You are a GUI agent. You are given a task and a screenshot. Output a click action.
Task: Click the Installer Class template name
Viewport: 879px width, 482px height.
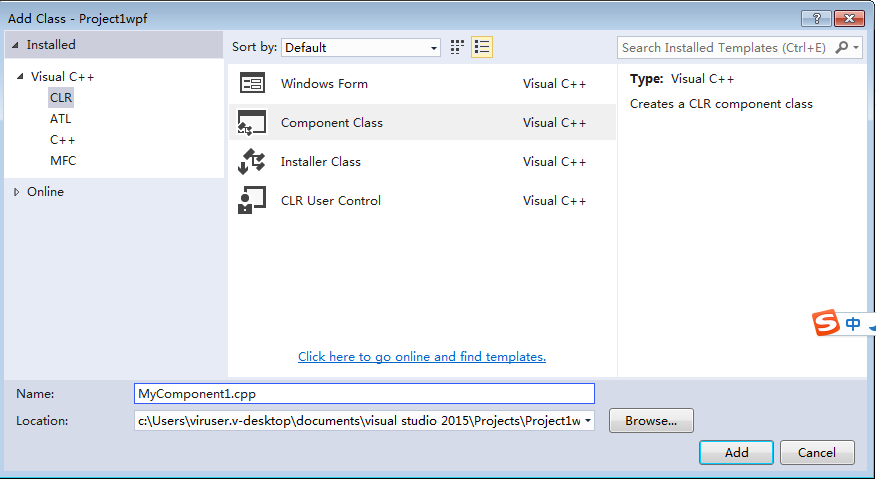[321, 161]
